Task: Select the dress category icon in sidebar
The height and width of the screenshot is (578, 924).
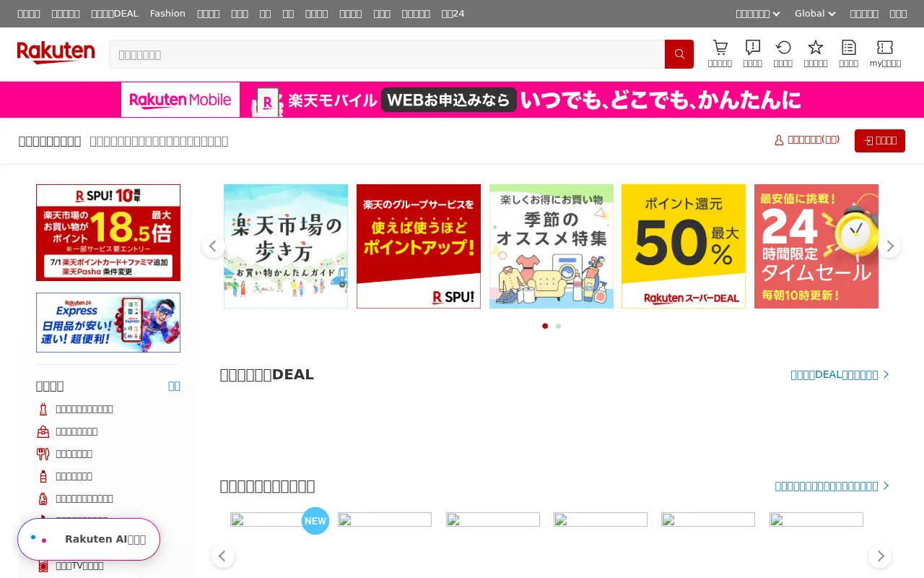Action: tap(43, 409)
